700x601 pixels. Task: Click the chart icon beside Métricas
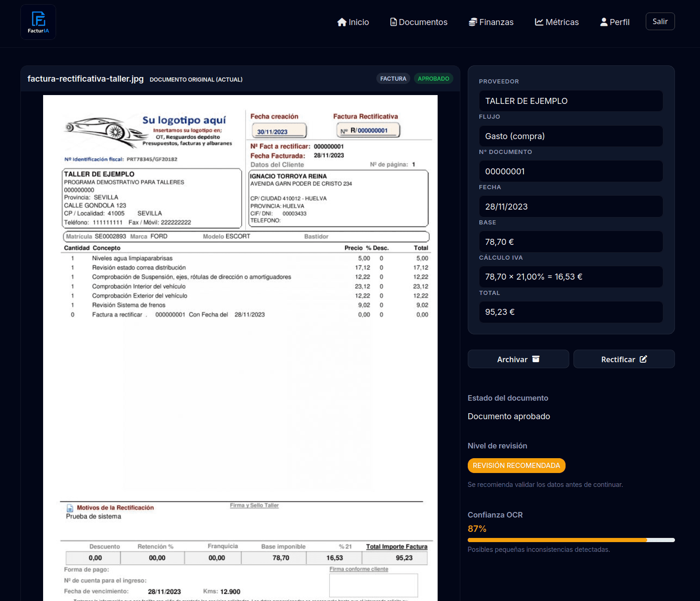coord(539,22)
